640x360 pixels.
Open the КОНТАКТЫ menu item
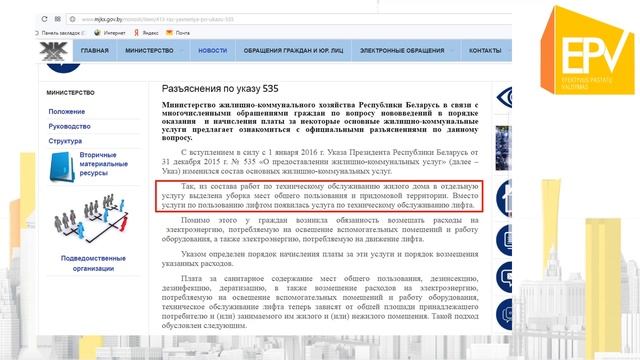(x=485, y=51)
